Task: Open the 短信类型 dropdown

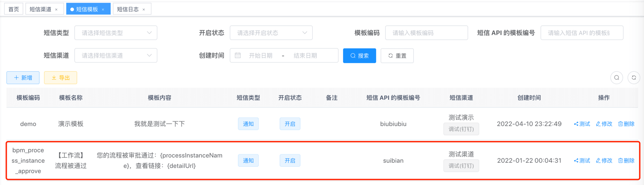Action: click(116, 33)
